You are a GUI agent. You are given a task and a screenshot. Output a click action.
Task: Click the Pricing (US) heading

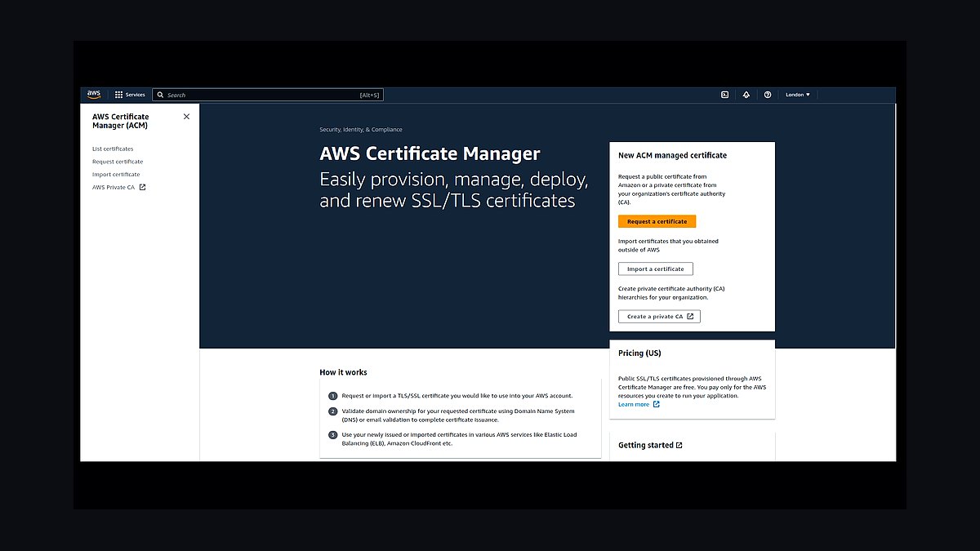click(639, 353)
